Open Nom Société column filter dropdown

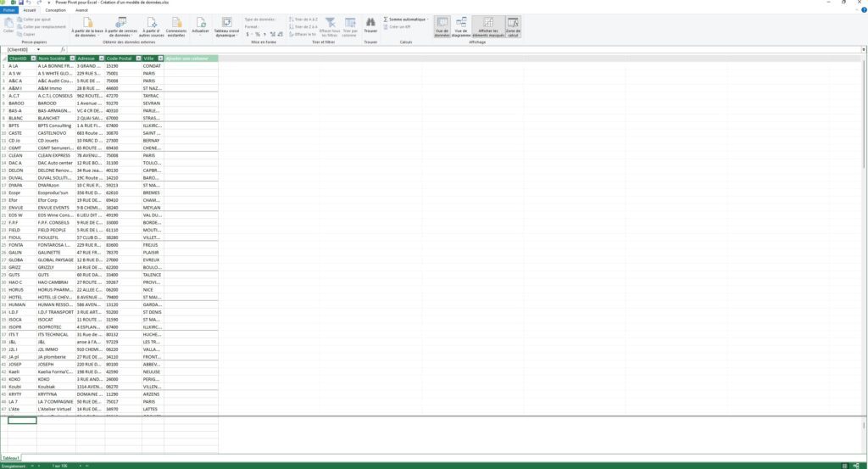tap(72, 59)
